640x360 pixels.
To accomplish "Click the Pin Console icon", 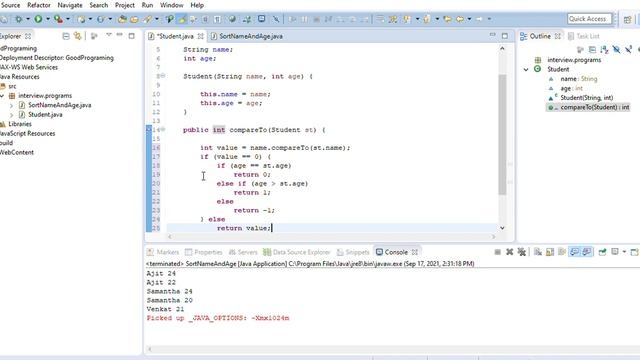I will pyautogui.click(x=602, y=252).
